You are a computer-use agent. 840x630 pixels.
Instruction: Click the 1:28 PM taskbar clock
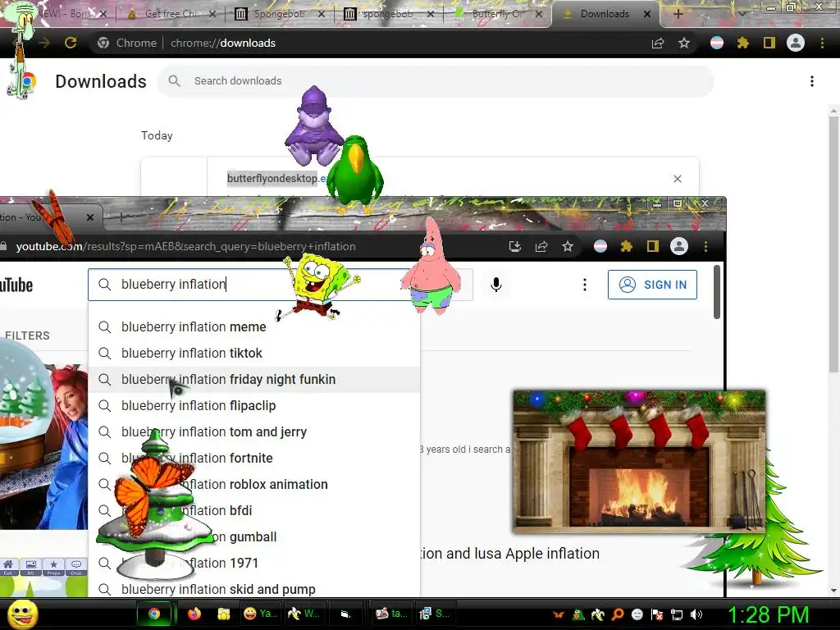coord(768,614)
